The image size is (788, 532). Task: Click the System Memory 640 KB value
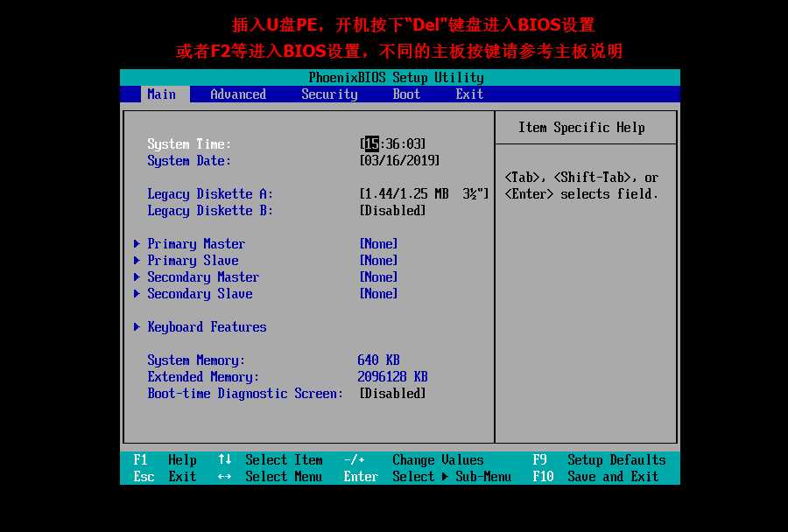378,360
